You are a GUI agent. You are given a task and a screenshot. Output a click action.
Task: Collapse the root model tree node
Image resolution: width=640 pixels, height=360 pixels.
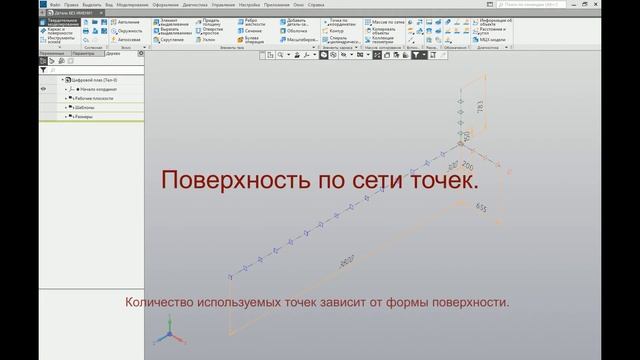(62, 80)
